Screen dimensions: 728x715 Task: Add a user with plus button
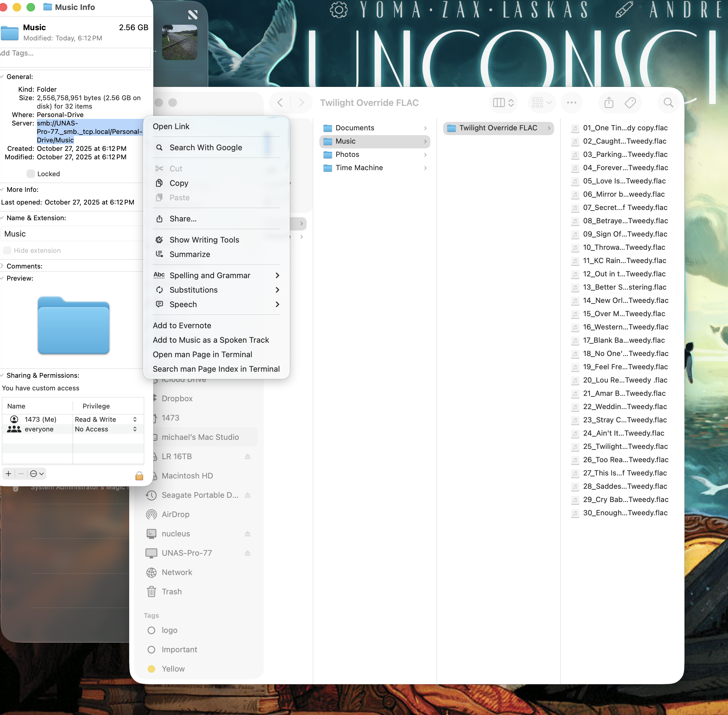[x=8, y=474]
